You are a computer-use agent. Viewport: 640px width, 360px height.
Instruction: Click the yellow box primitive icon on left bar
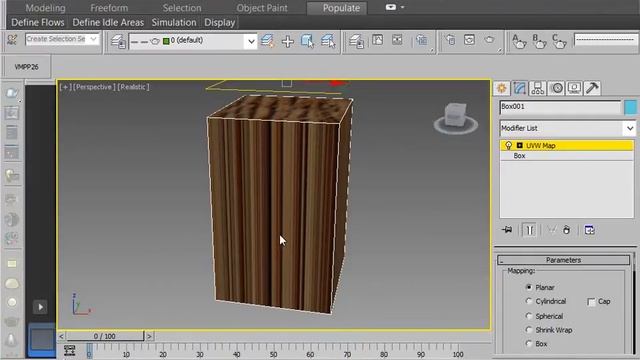(12, 264)
